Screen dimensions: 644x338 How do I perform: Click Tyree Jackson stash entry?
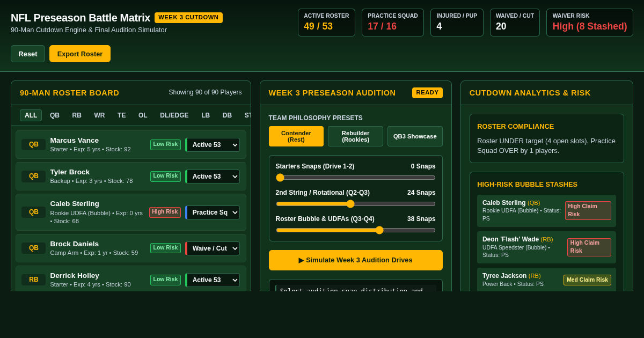click(x=546, y=280)
